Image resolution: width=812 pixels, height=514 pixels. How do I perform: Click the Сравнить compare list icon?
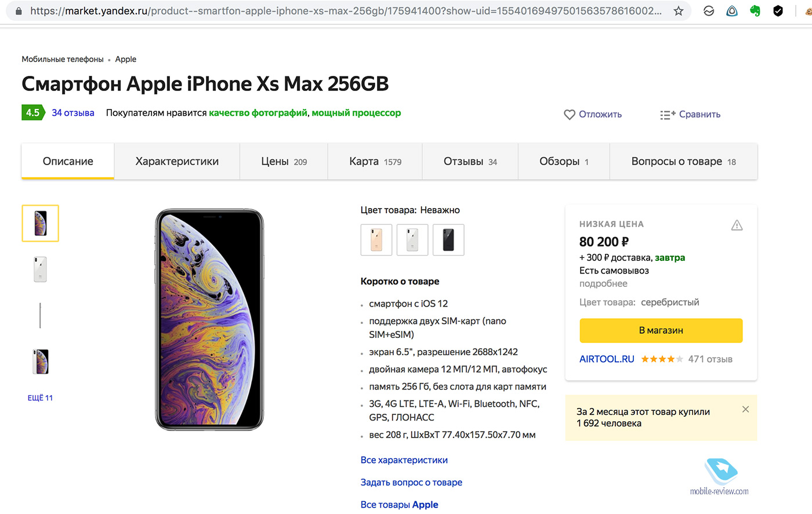click(x=668, y=115)
